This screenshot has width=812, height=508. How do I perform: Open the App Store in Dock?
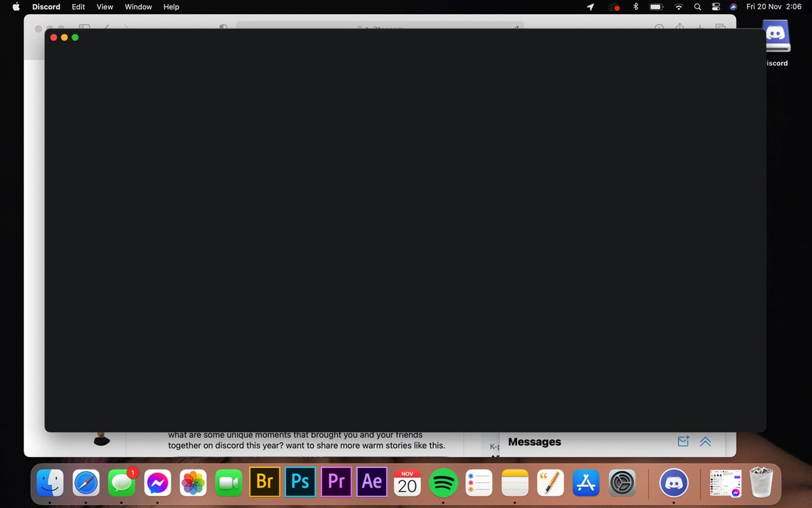(x=586, y=483)
